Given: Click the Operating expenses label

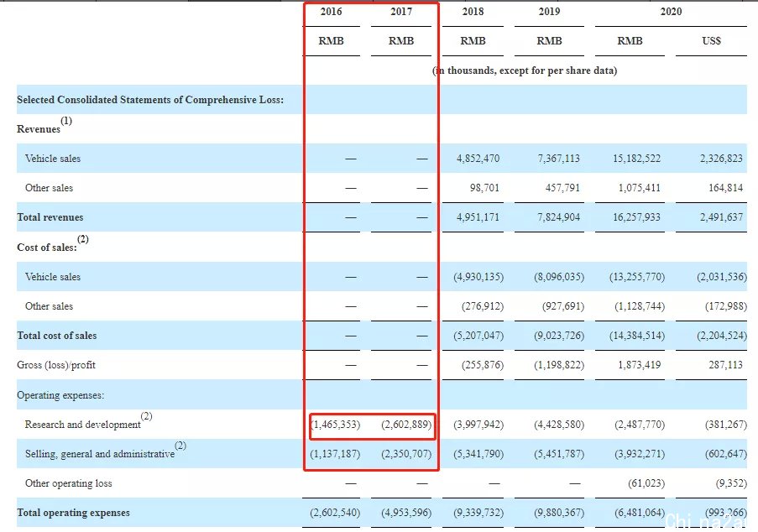Looking at the screenshot, I should pyautogui.click(x=60, y=395).
